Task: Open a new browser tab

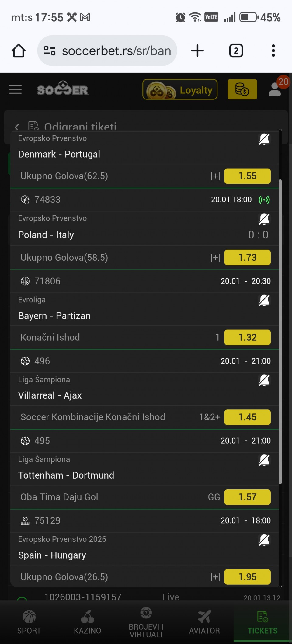Action: coord(197,51)
